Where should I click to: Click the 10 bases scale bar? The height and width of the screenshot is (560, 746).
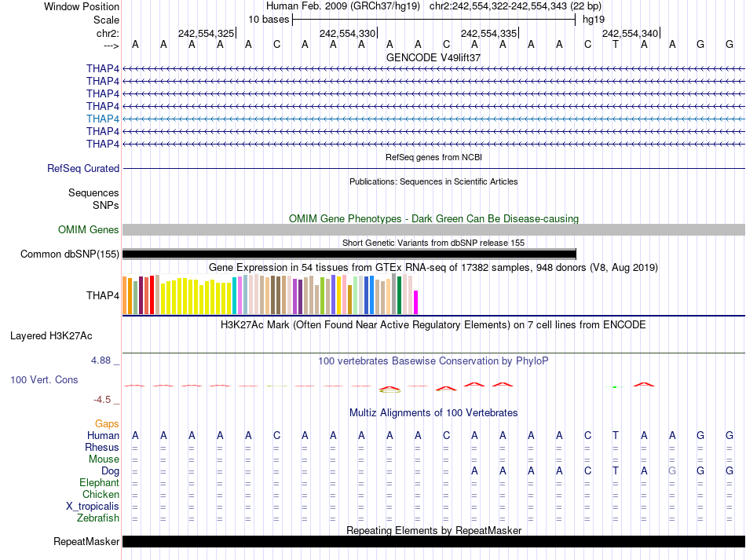433,19
